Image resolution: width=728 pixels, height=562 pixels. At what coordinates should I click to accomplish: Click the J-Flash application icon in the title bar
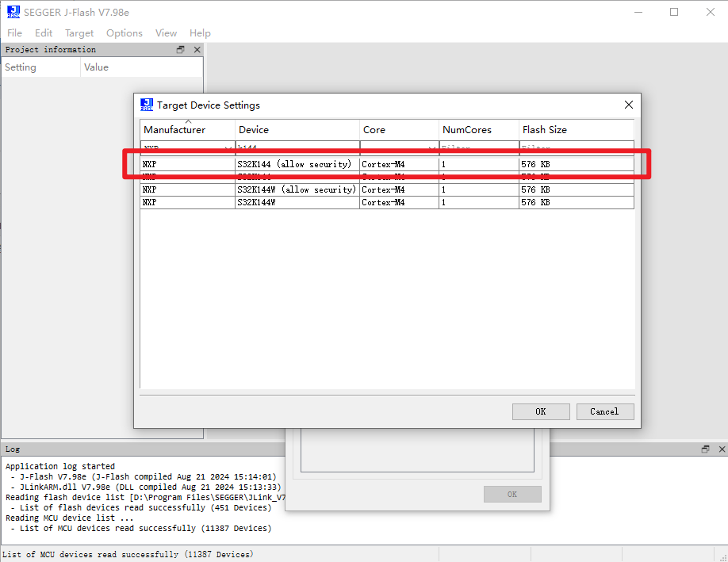13,12
